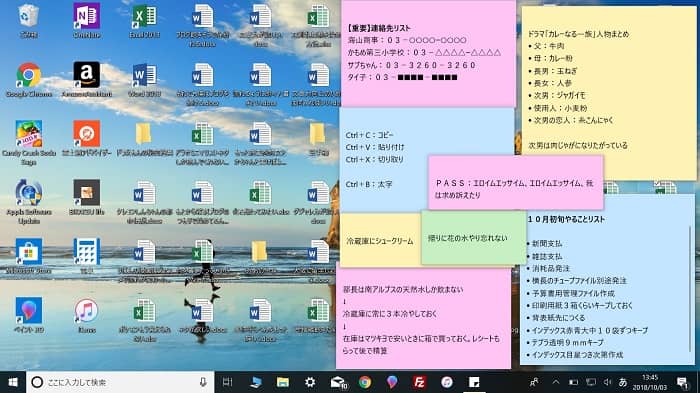Click the Ctrl+B 太字 line

click(x=369, y=184)
